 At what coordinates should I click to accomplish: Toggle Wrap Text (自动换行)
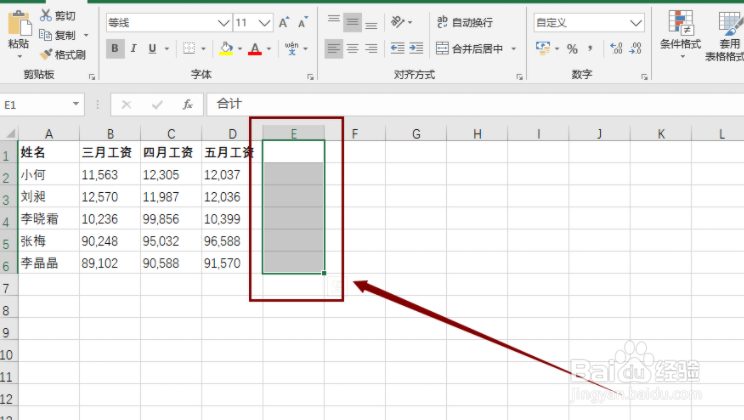click(465, 22)
